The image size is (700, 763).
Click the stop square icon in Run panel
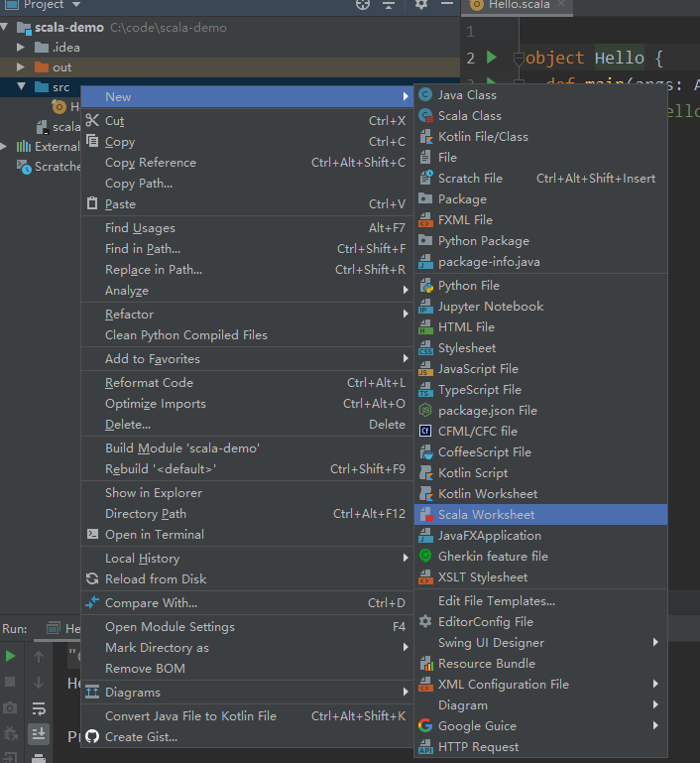coord(10,682)
